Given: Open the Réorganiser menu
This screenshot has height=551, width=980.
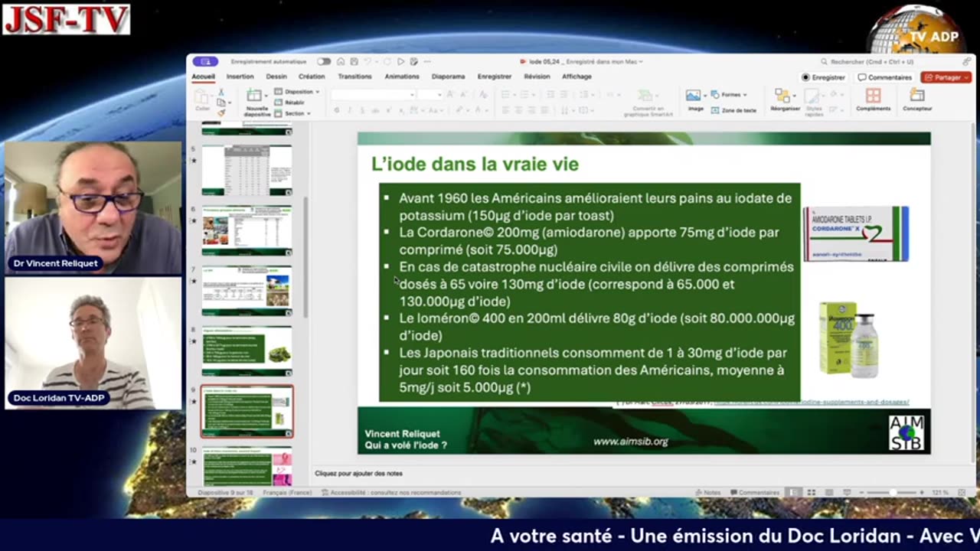Looking at the screenshot, I should pos(783,99).
